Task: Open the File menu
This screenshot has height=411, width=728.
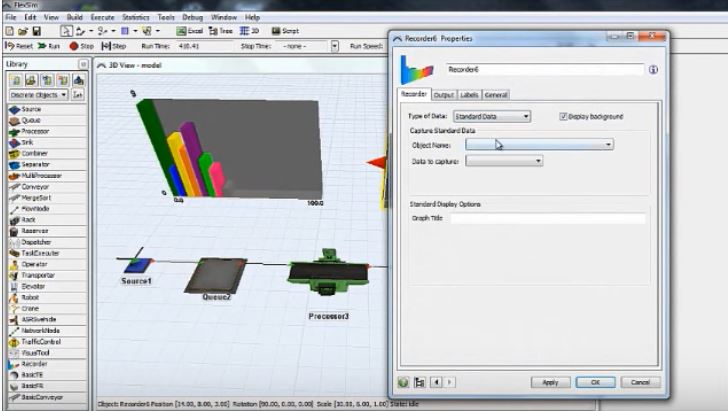Action: click(x=11, y=17)
